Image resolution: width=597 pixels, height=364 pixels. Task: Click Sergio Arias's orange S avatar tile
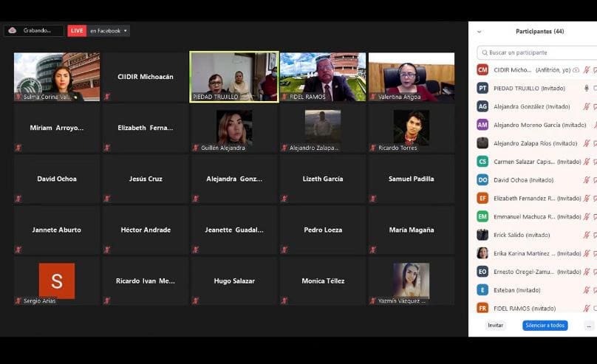(x=57, y=281)
